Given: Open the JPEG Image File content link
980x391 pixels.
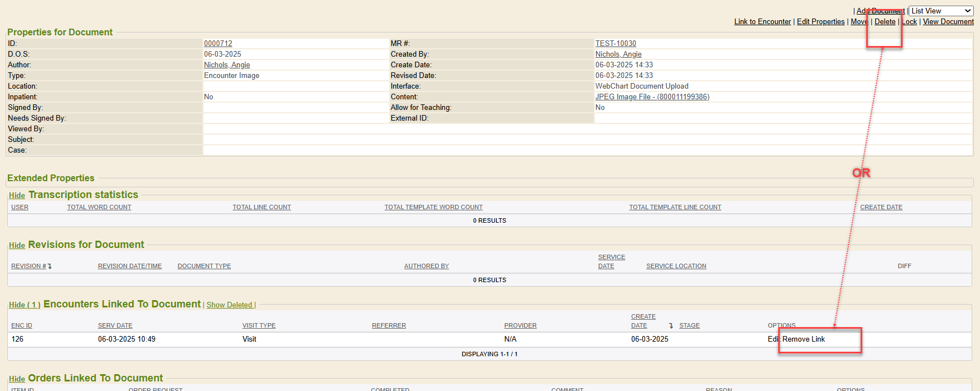Looking at the screenshot, I should point(651,96).
